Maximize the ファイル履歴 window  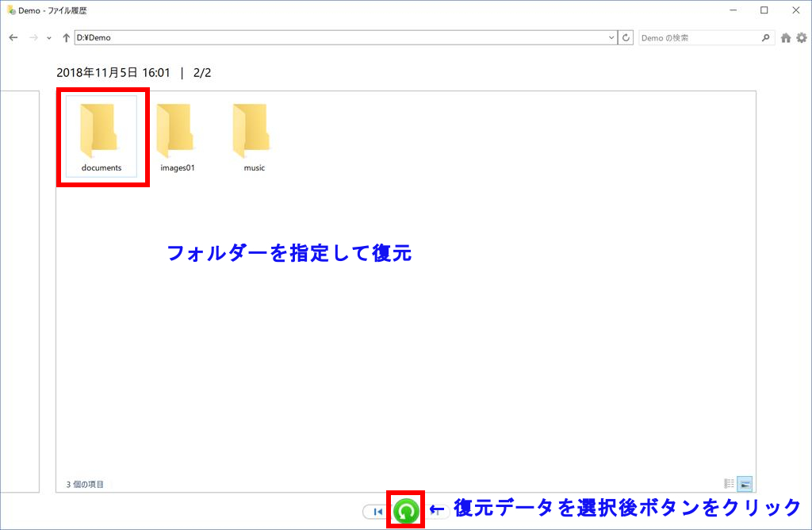[764, 10]
